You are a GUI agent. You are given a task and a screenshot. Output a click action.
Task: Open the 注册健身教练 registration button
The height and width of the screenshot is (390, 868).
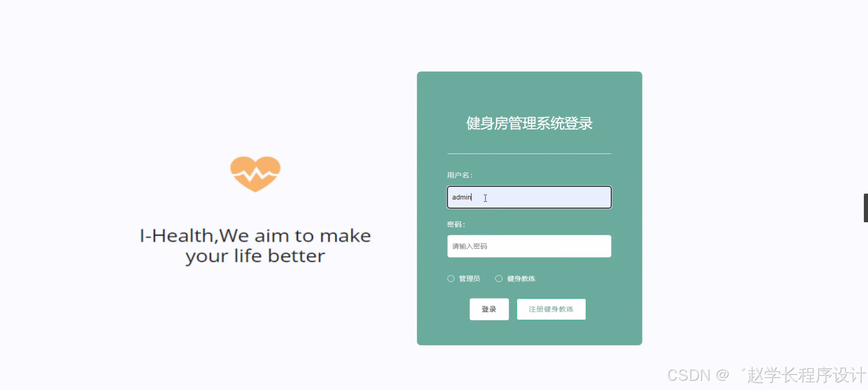(551, 309)
